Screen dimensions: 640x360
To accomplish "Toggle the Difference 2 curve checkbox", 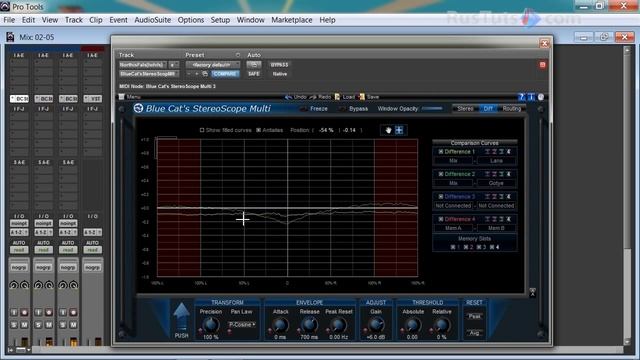I will (441, 174).
